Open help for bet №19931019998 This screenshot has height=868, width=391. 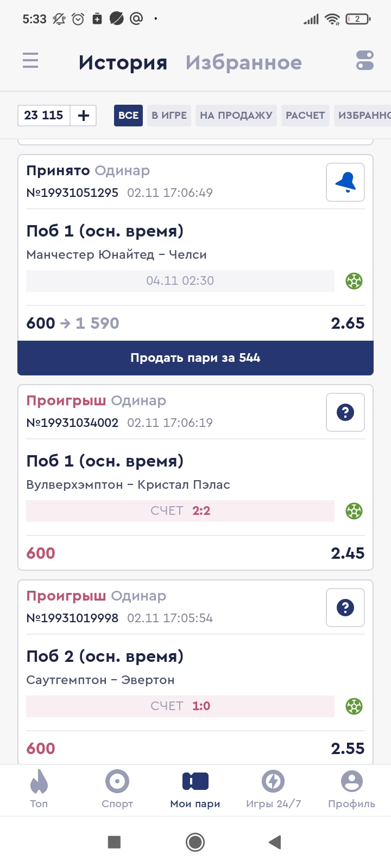pos(345,608)
